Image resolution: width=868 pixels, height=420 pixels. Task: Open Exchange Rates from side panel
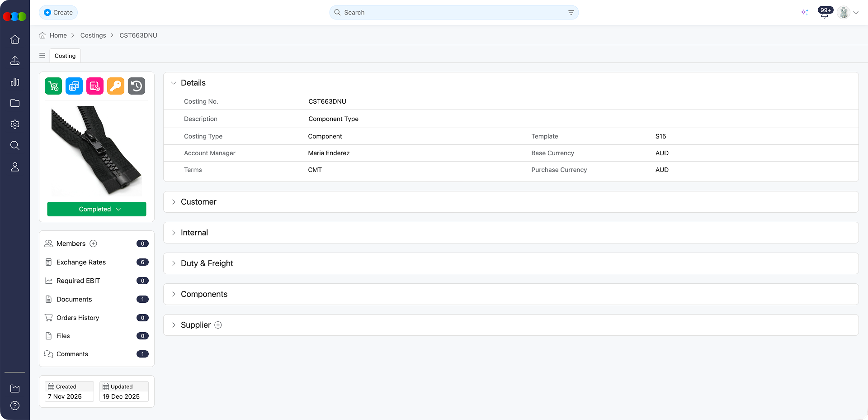point(81,262)
